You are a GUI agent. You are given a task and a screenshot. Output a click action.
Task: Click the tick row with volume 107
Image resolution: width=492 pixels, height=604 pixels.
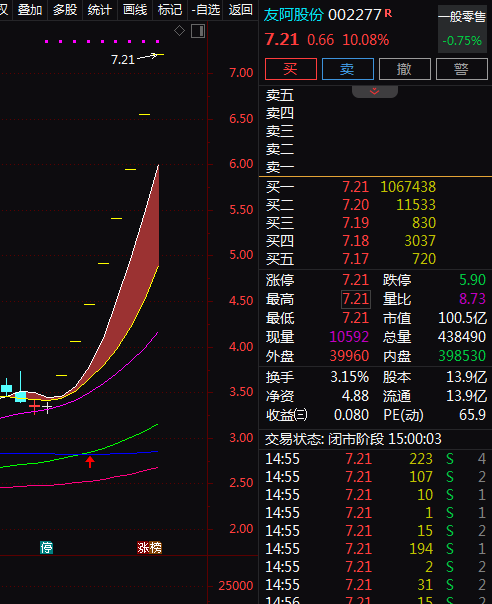tap(375, 477)
